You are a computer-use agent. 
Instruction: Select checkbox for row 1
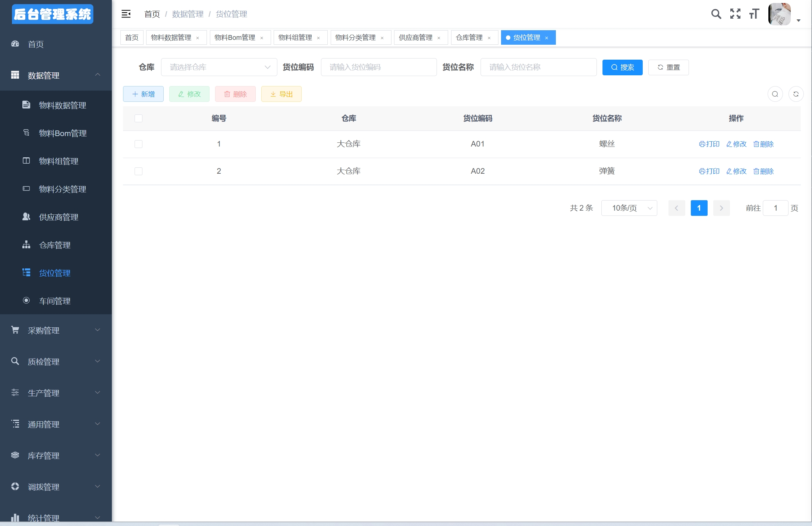coord(138,144)
